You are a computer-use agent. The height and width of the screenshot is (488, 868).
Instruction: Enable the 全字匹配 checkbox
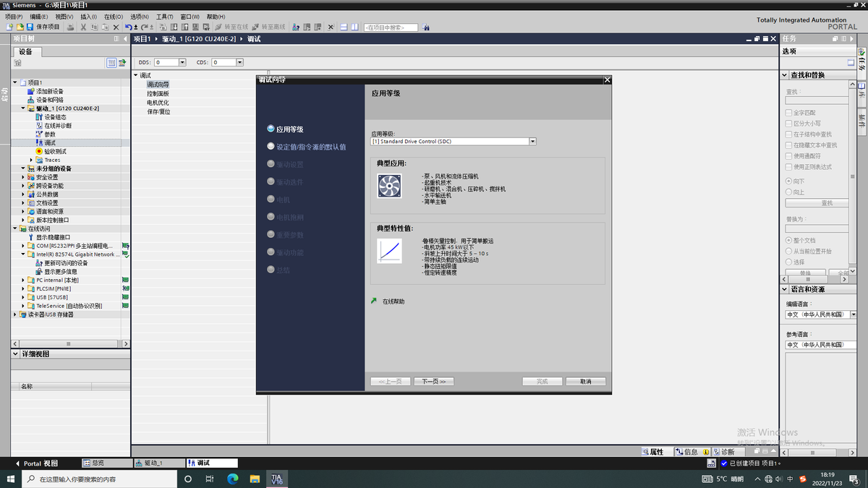click(788, 113)
